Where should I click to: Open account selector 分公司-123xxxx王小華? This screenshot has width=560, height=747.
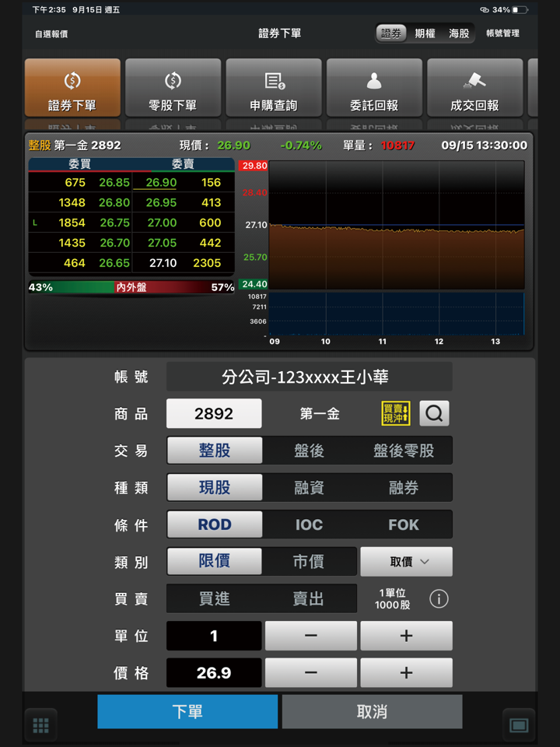click(309, 377)
